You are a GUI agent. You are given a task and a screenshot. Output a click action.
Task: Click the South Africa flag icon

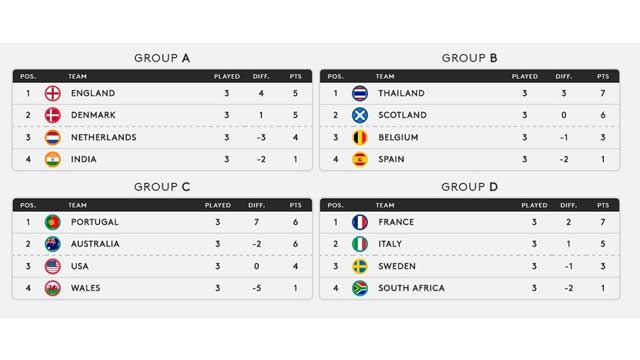click(x=360, y=289)
